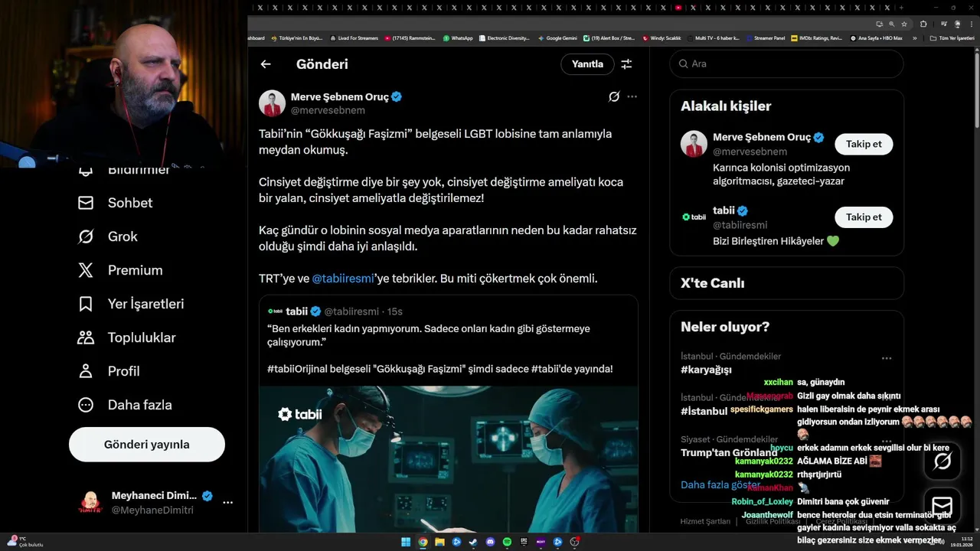Click the verified badge beside Merve Şebnem Oruç
The height and width of the screenshot is (551, 980).
pyautogui.click(x=397, y=97)
